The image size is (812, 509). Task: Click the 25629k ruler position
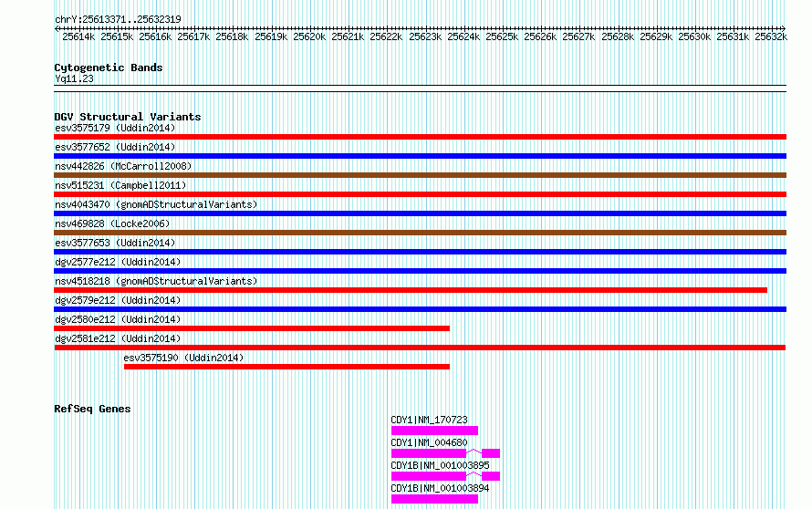point(656,36)
